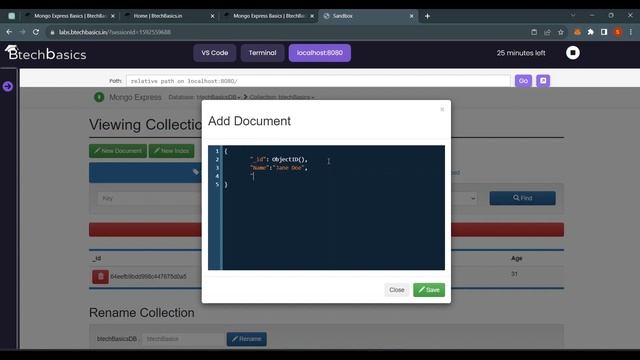Dismiss the dialog with the X icon

point(442,109)
